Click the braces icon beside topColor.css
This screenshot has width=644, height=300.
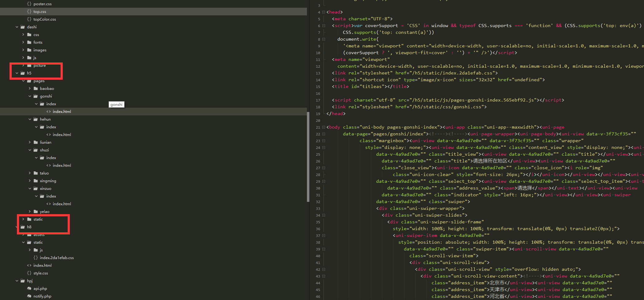pos(29,19)
